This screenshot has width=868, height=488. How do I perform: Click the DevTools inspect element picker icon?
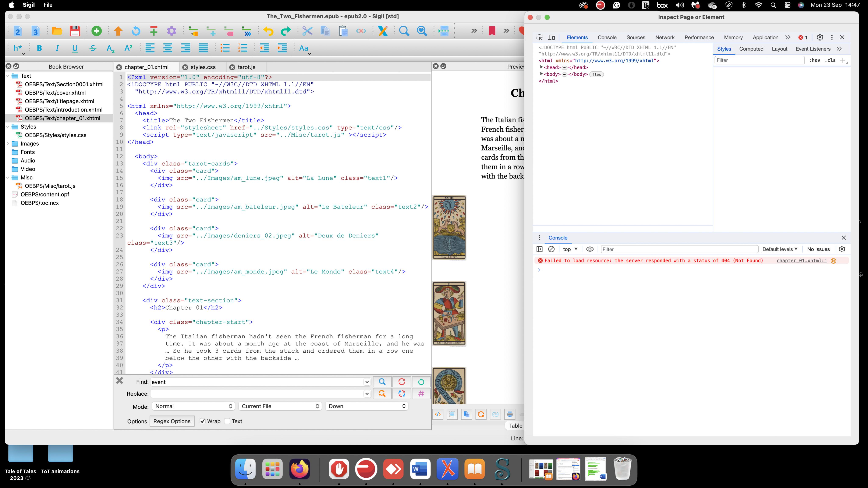[x=539, y=37]
